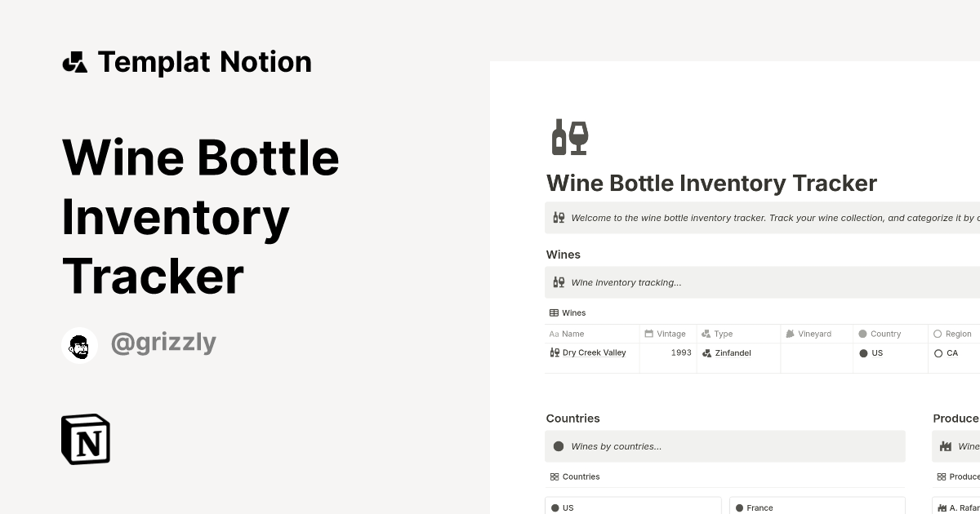Viewport: 980px width, 514px height.
Task: Click the grizzly avatar thumbnail
Action: 79,344
